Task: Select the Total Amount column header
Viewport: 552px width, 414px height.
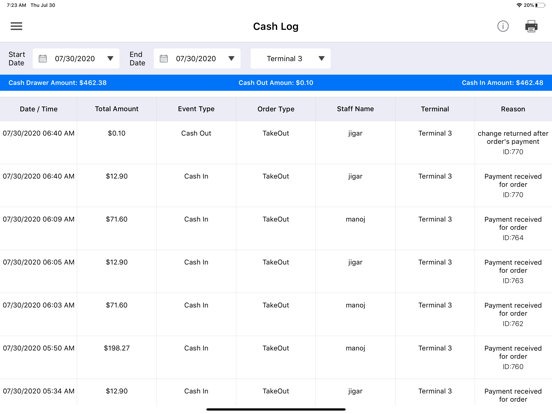Action: [x=117, y=109]
